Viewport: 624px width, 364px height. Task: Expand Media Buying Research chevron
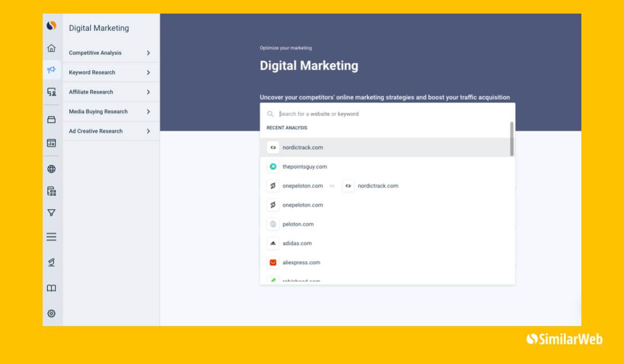(148, 111)
